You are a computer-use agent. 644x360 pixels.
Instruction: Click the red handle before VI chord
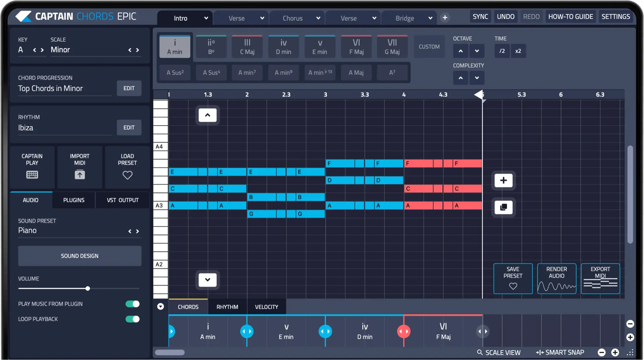(x=404, y=331)
